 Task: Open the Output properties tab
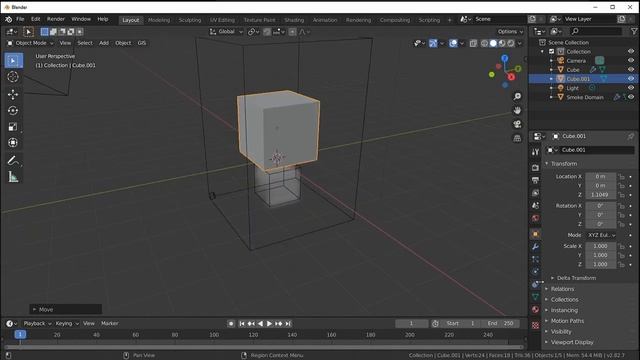pyautogui.click(x=536, y=180)
